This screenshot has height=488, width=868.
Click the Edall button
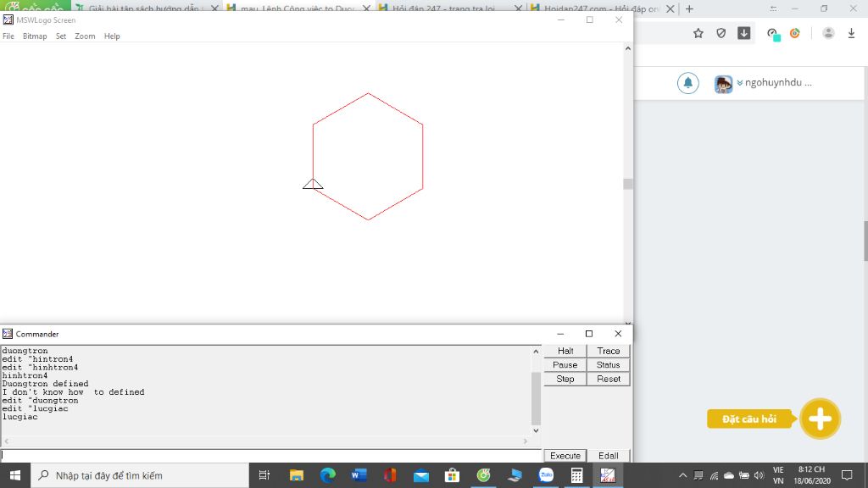tap(609, 455)
